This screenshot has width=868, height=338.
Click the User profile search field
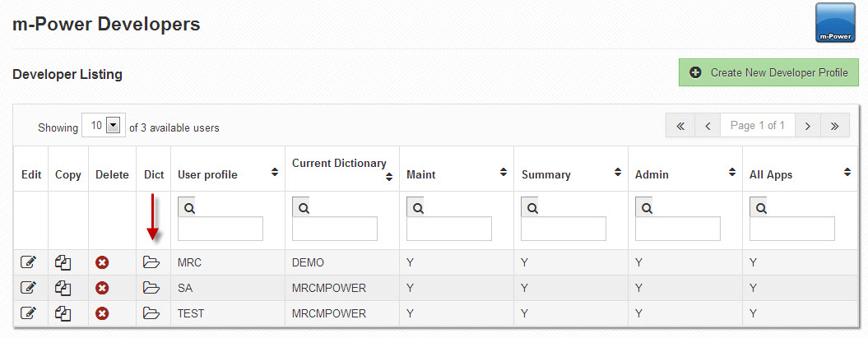[x=220, y=229]
